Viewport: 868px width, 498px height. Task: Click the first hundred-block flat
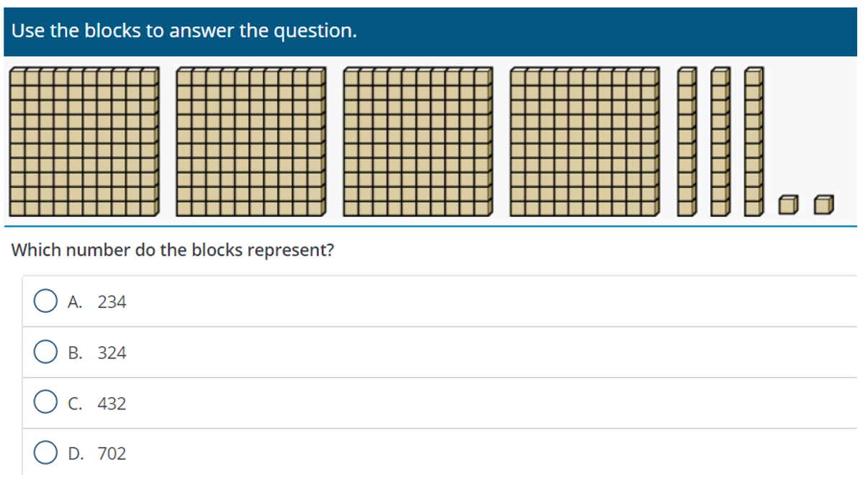pos(84,142)
